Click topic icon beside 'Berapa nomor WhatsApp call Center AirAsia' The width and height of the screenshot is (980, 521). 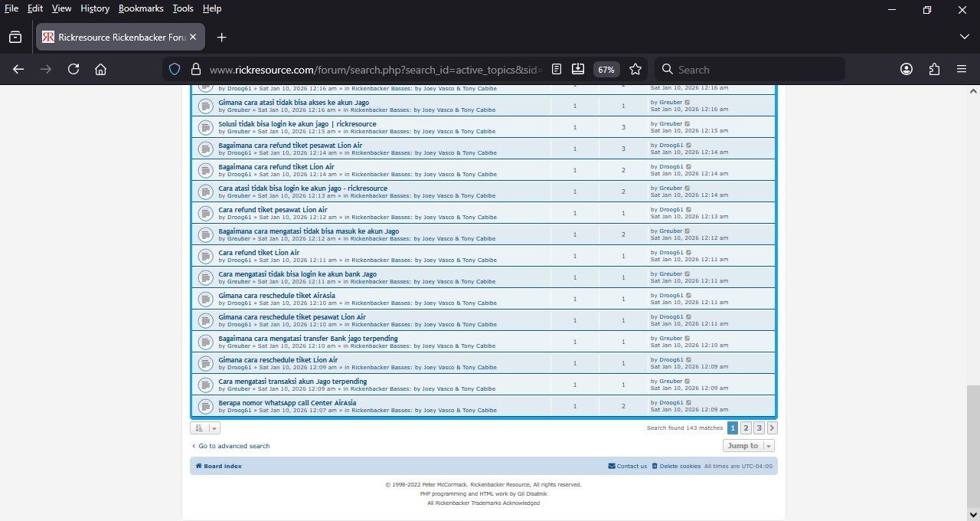[205, 406]
